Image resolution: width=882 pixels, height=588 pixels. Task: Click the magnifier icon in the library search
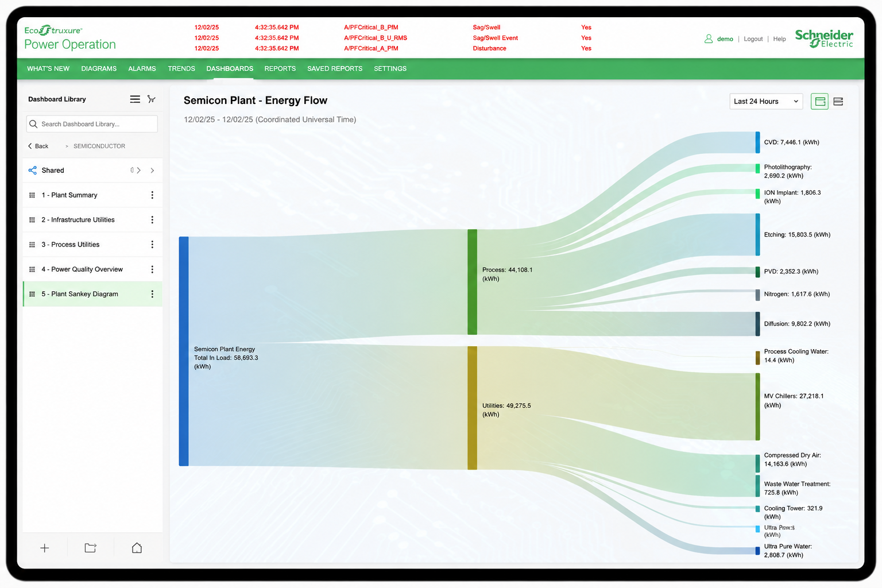pos(33,124)
